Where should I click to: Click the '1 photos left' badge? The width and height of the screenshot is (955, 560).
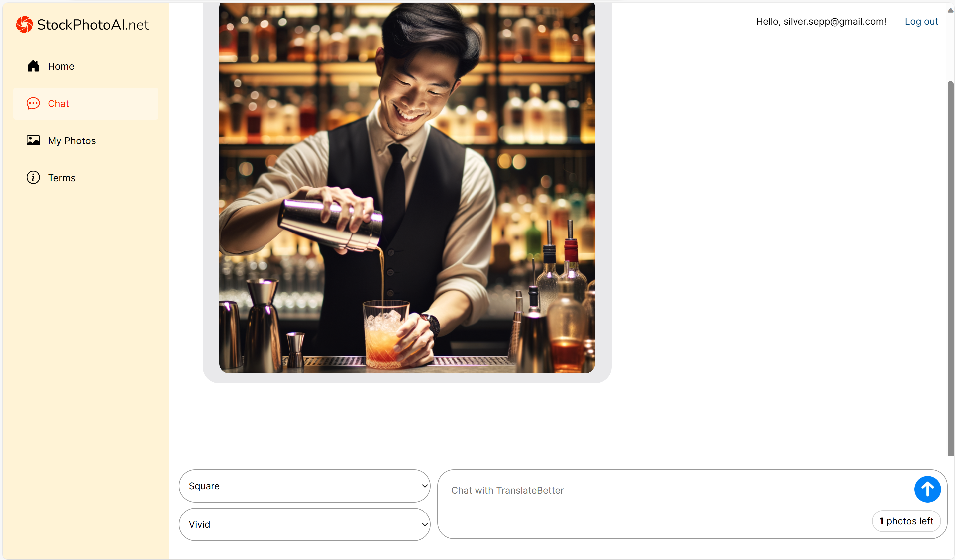tap(906, 521)
